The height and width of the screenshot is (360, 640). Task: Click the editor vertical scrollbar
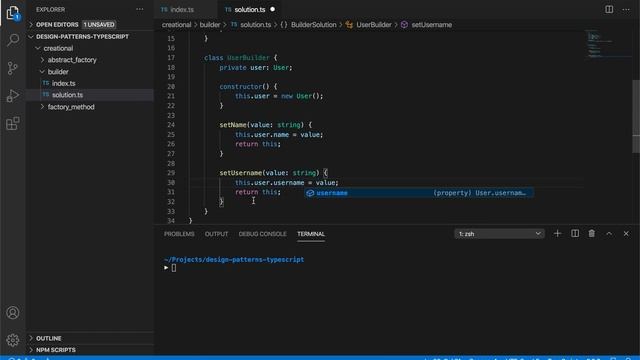point(636,117)
